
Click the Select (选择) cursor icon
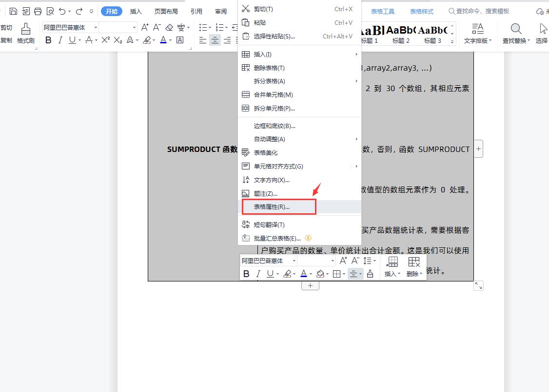542,34
